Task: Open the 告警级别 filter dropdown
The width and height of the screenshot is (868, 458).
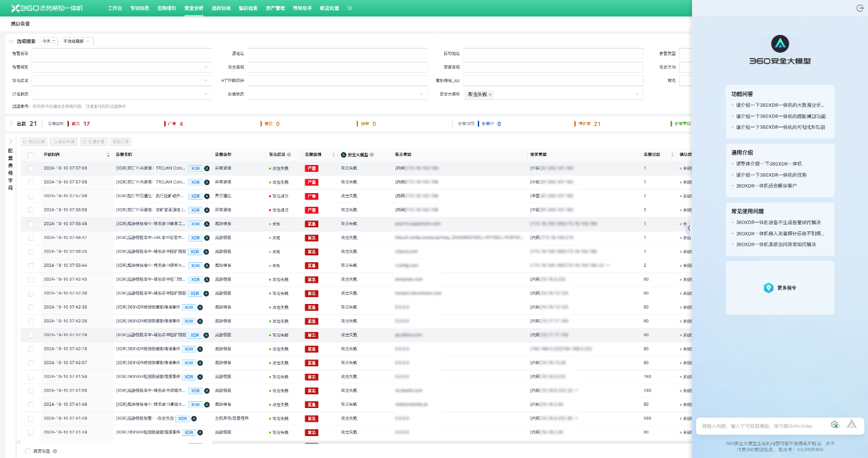Action: click(x=121, y=67)
